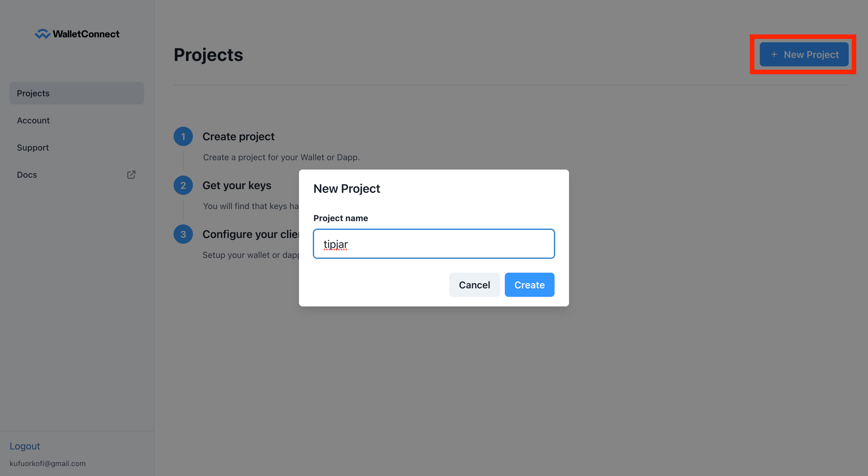
Task: Click the WalletConnect brand name text
Action: pos(86,34)
